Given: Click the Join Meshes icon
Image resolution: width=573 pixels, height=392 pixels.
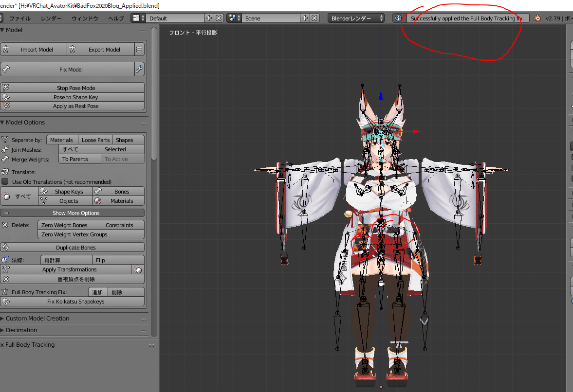Looking at the screenshot, I should pos(5,149).
